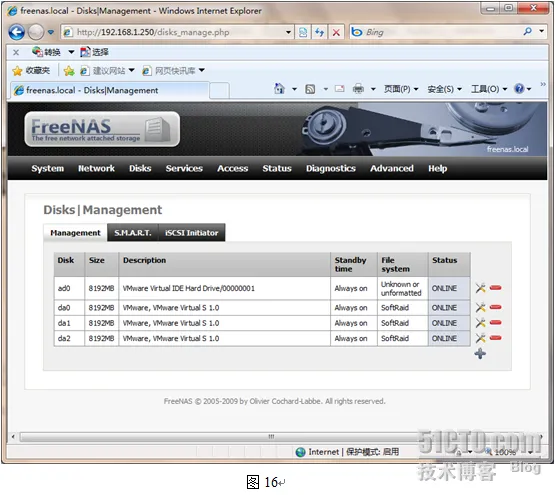Refresh the page with the refresh icon
The height and width of the screenshot is (495, 555).
point(320,32)
